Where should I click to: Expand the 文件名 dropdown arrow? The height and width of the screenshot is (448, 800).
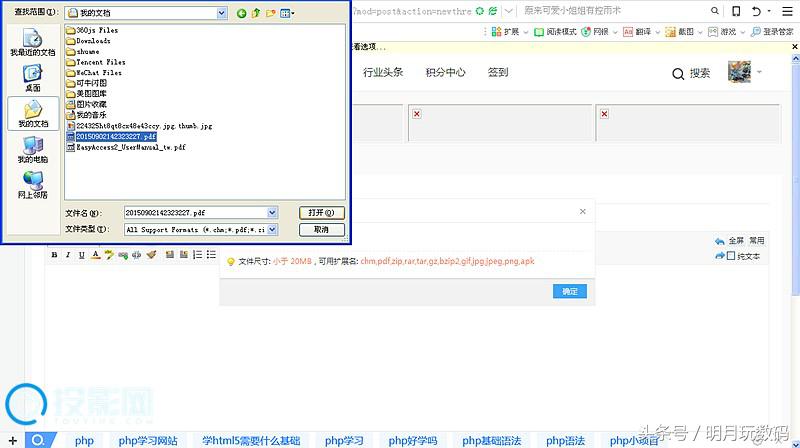272,212
